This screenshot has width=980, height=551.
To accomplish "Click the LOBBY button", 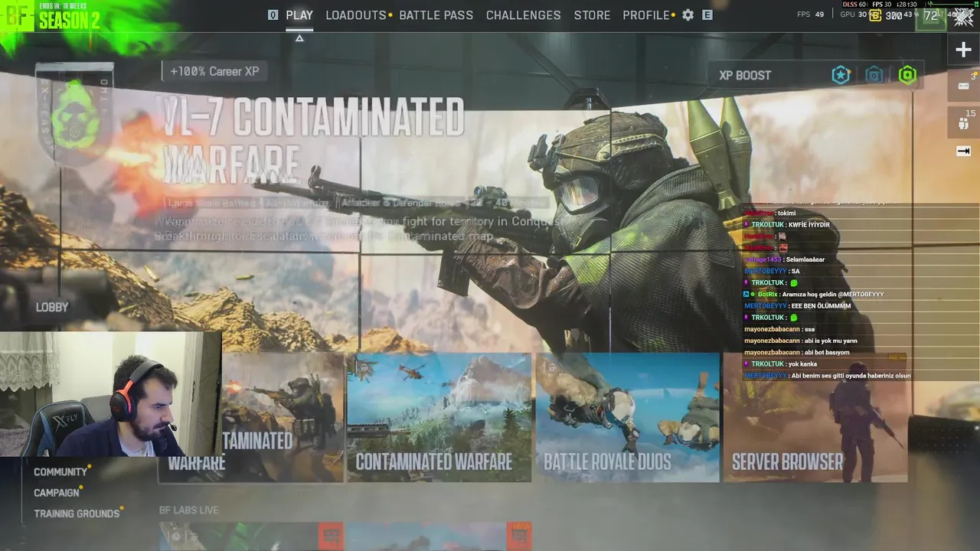I will [52, 307].
